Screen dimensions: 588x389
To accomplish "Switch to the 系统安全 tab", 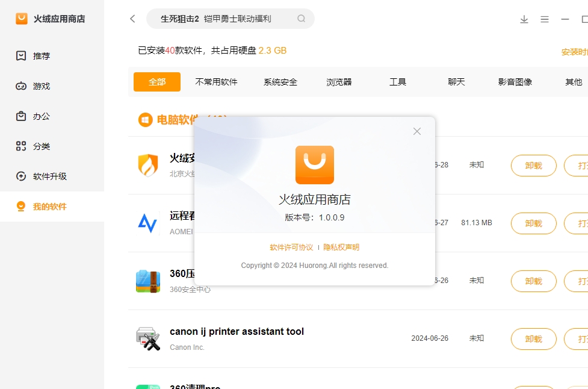I will coord(280,82).
